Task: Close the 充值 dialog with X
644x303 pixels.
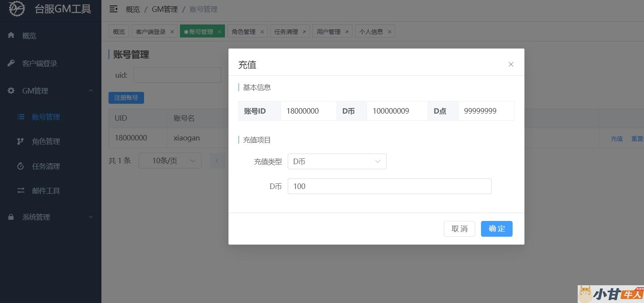Action: pyautogui.click(x=511, y=64)
